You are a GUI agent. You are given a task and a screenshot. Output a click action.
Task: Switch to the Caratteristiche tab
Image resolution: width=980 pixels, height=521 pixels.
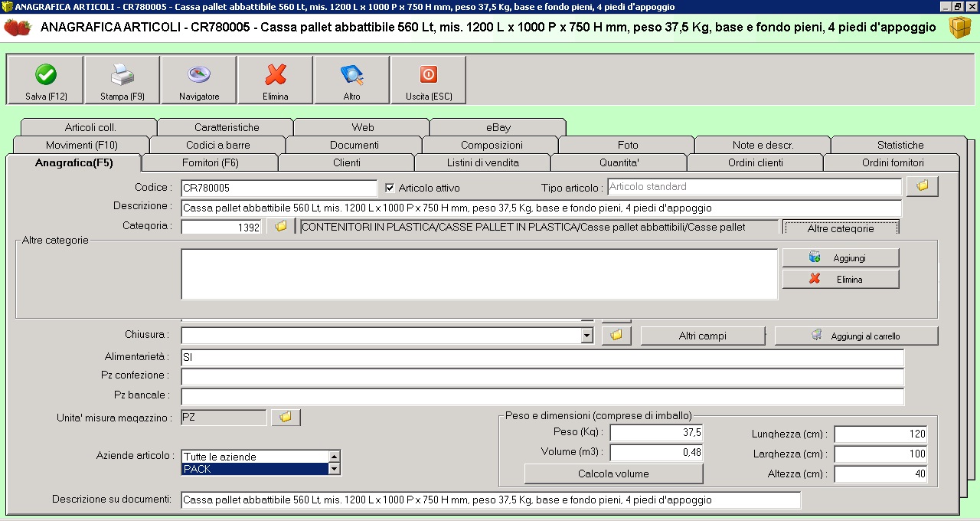(x=226, y=127)
